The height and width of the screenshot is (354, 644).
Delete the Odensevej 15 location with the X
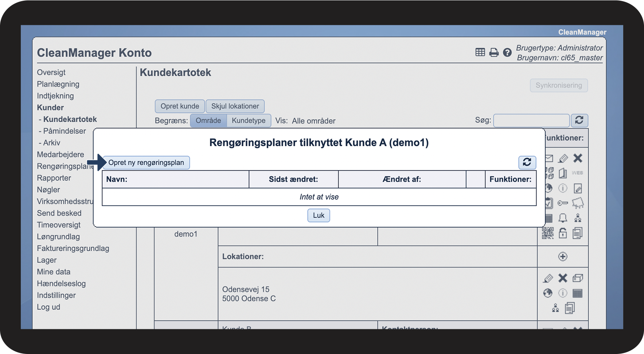(563, 278)
